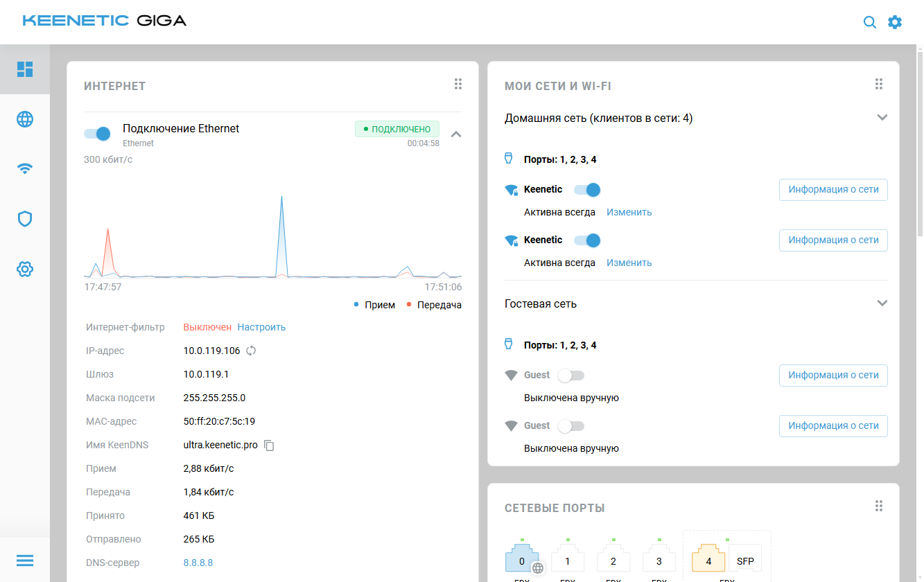This screenshot has height=582, width=924.
Task: Open the dashboard icon in sidebar
Action: point(25,69)
